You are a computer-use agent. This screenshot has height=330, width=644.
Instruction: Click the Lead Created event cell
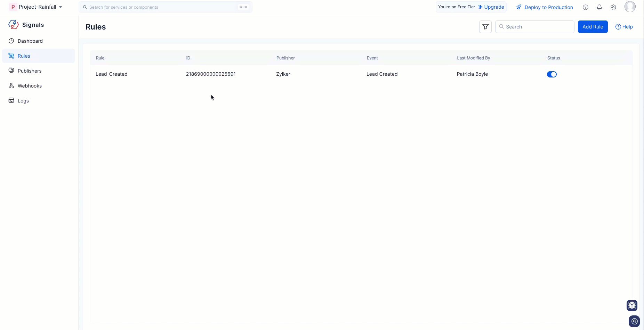(382, 74)
